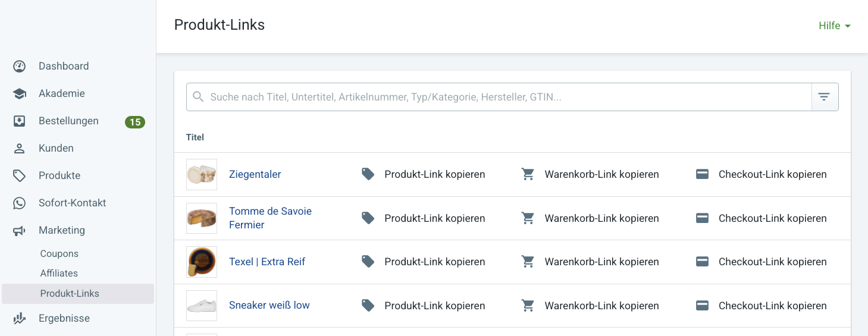The width and height of the screenshot is (868, 336).
Task: Click the Texel cheese thumbnail
Action: click(x=202, y=262)
